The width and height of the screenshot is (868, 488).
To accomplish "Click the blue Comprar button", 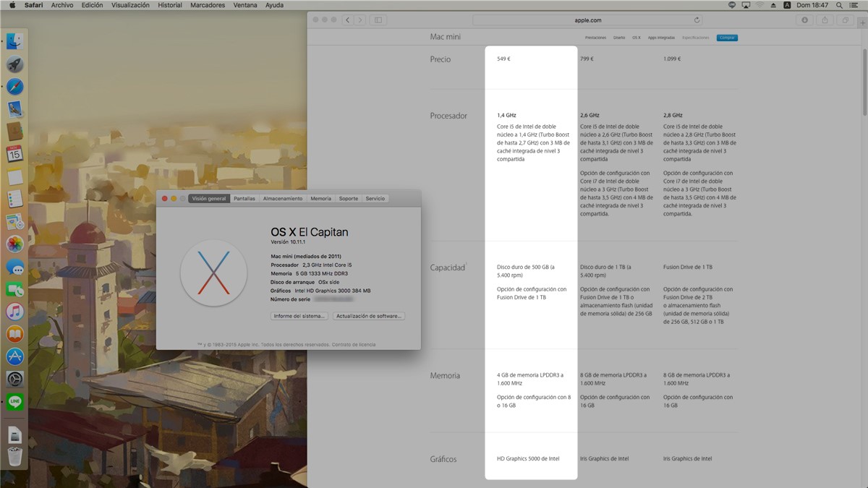I will [x=727, y=38].
